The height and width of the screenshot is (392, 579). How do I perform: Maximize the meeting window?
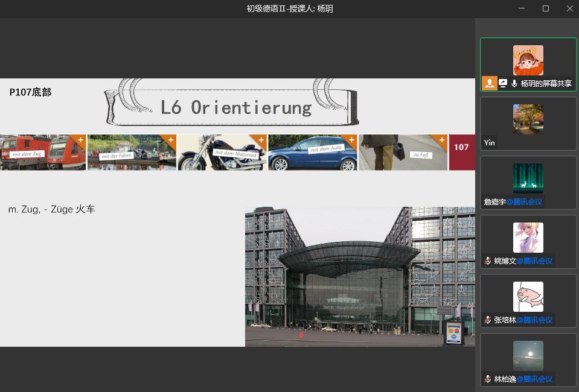pyautogui.click(x=546, y=8)
